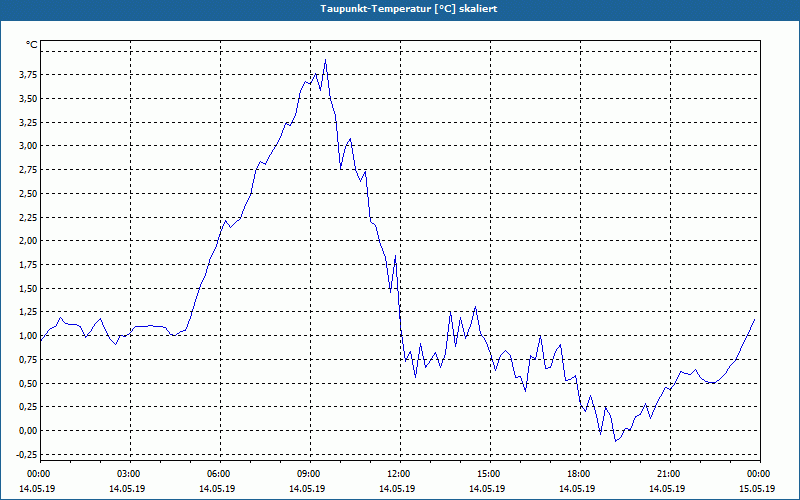Pick the "14.05.19" date under 21:00

pos(668,488)
